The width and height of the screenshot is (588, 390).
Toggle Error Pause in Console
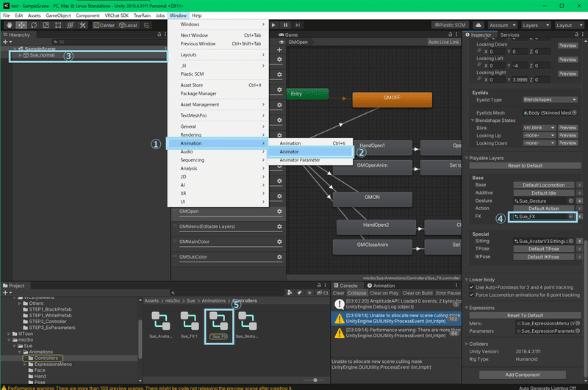coord(448,293)
